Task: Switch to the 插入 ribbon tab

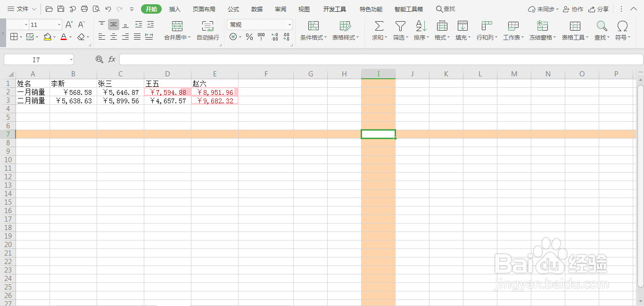Action: tap(174, 8)
